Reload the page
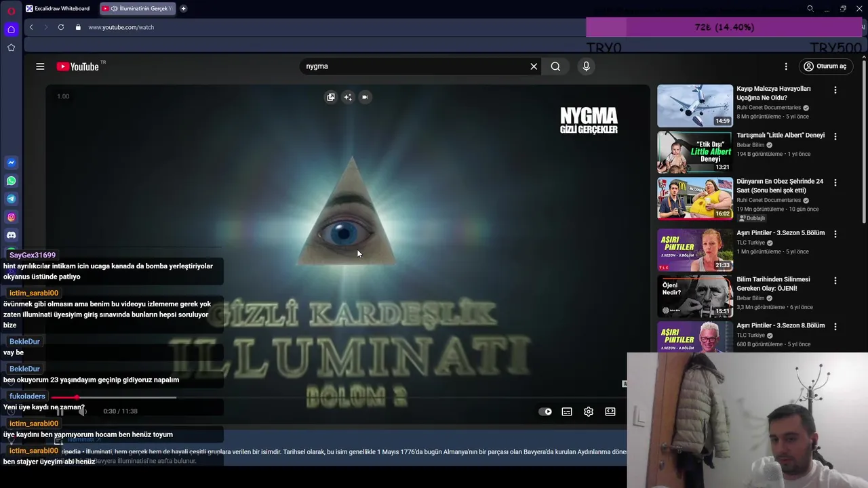Viewport: 868px width, 488px height. coord(61,27)
